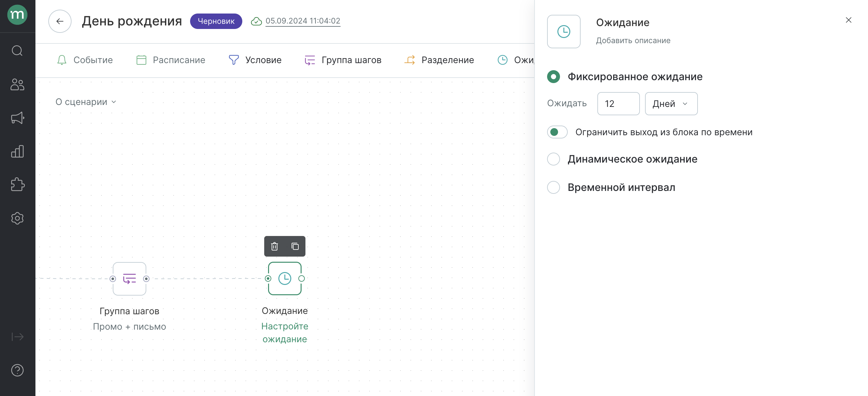Open search in the sidebar
The width and height of the screenshot is (868, 396).
pos(17,51)
